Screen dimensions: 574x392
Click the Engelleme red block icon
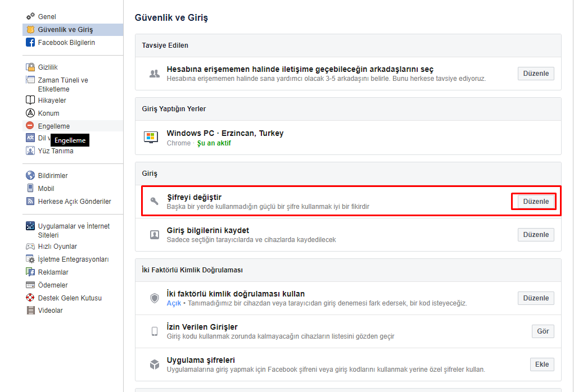[30, 126]
